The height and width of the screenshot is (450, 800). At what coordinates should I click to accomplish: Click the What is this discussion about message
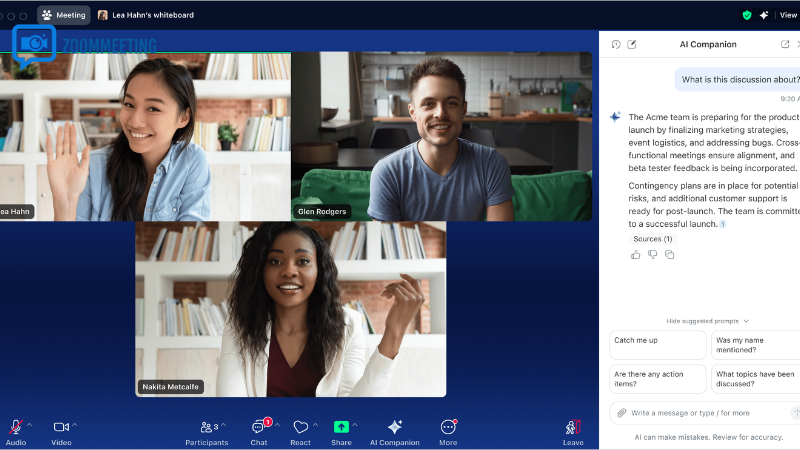pyautogui.click(x=738, y=80)
